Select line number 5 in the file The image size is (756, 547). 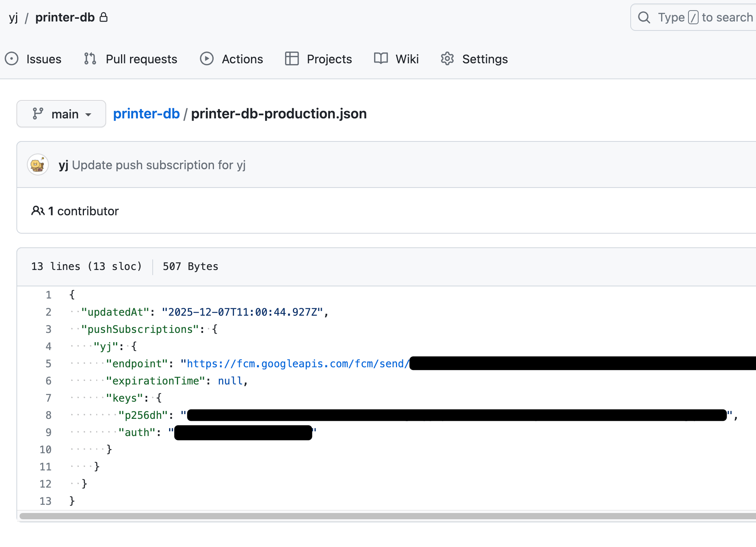tap(48, 363)
